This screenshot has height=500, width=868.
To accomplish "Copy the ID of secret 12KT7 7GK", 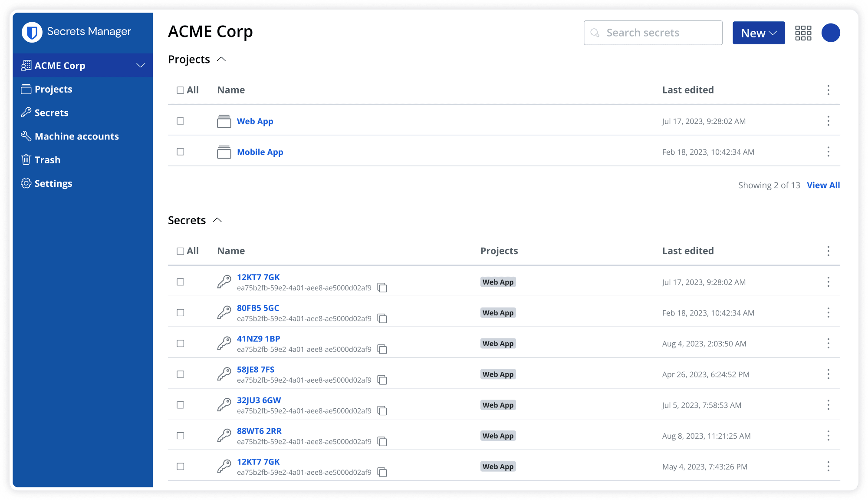I will coord(382,288).
